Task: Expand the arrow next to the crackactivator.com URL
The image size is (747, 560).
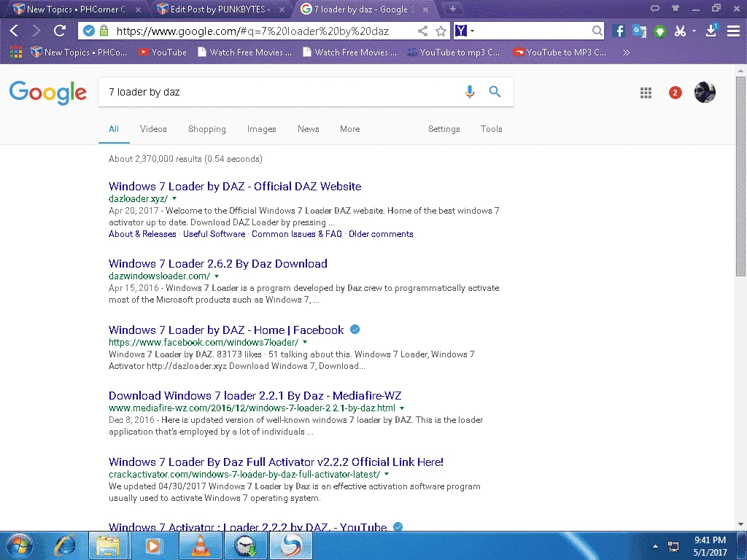Action: [387, 474]
